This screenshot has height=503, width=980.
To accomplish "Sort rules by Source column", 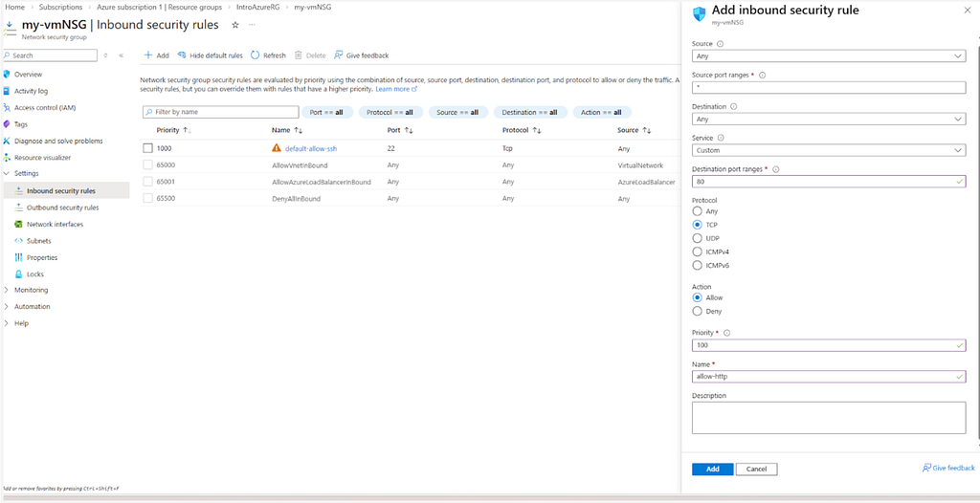I will pyautogui.click(x=647, y=130).
